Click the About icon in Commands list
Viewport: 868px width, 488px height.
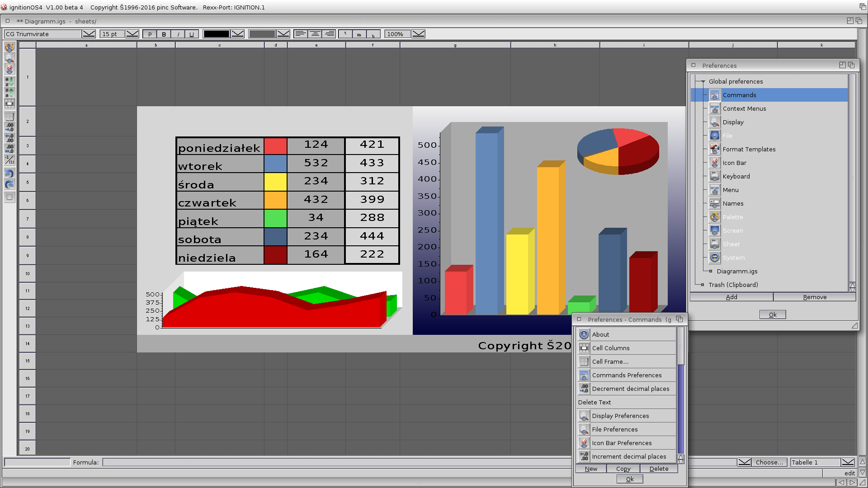click(x=584, y=334)
